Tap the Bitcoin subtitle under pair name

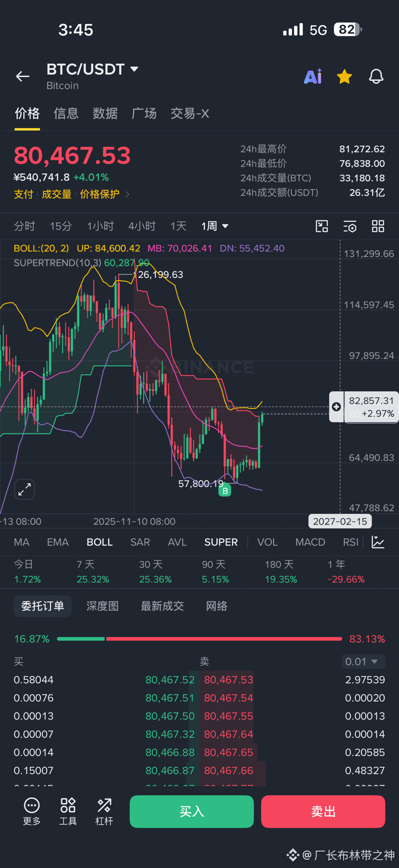click(63, 86)
